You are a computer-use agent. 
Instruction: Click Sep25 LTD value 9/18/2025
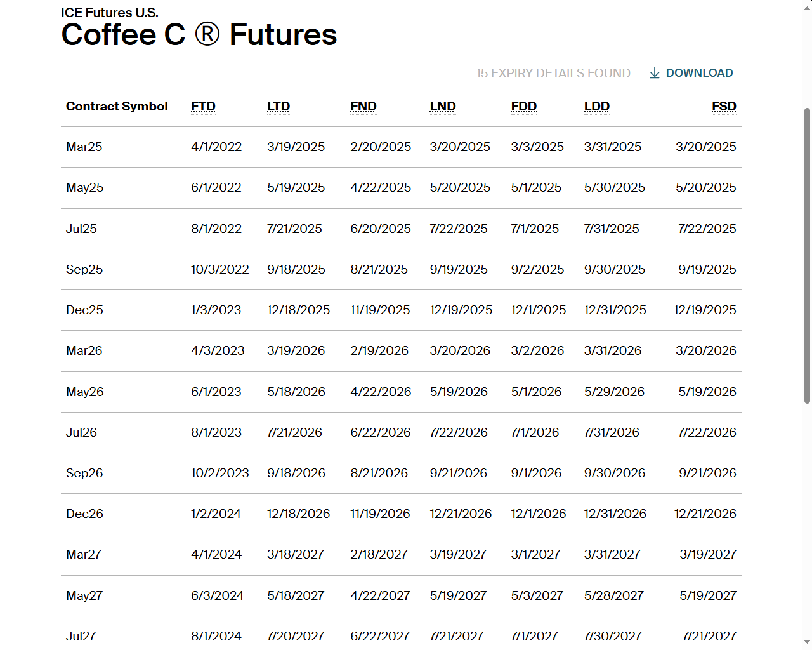(x=296, y=269)
